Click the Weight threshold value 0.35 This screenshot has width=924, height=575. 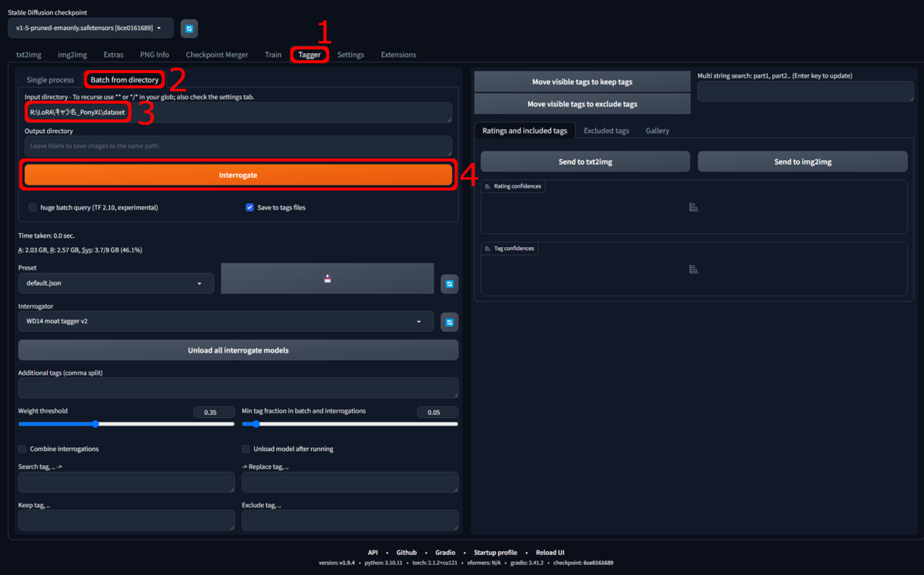(x=214, y=413)
